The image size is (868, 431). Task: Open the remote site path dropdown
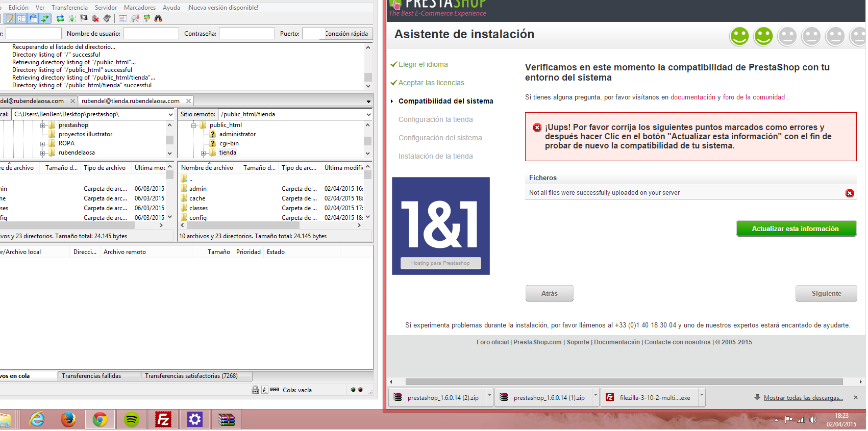(x=368, y=115)
